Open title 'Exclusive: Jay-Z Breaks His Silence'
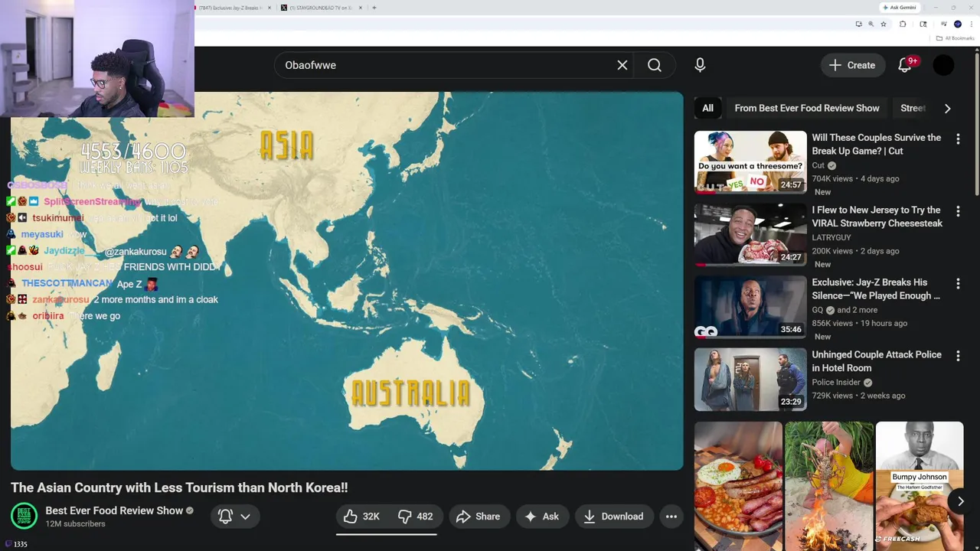980x551 pixels. click(876, 289)
